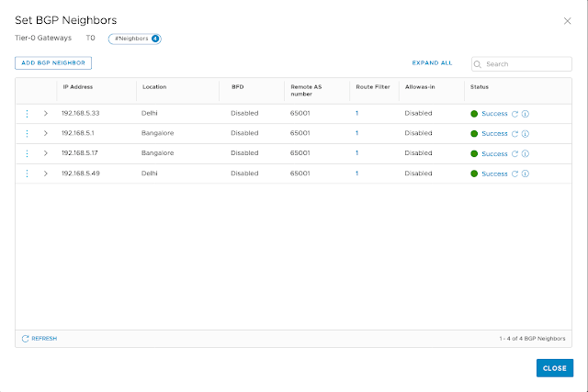Click Refresh at the bottom of table
This screenshot has width=588, height=392.
click(x=40, y=339)
